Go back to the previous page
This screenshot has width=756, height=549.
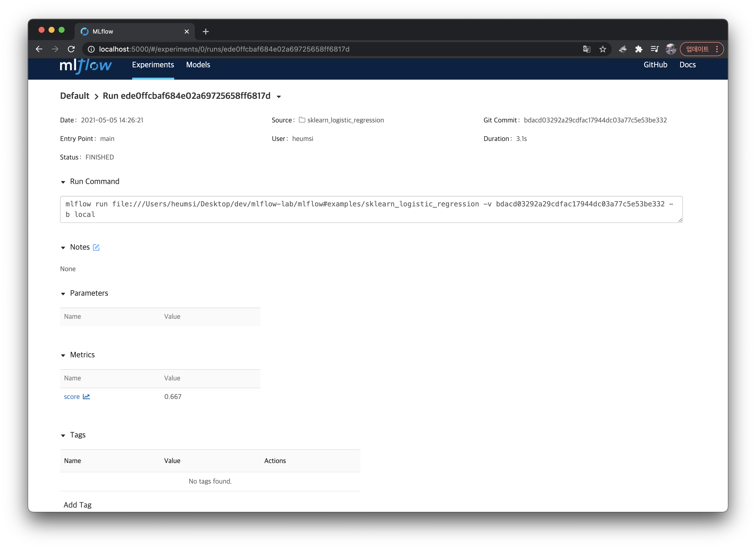coord(39,49)
